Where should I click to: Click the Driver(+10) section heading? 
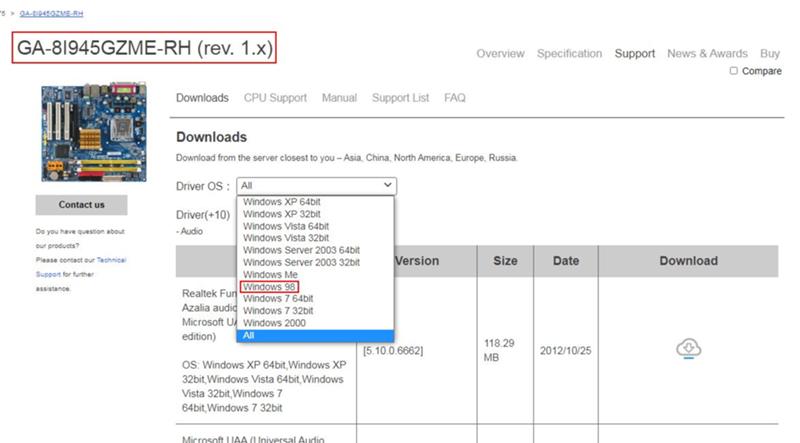tap(203, 215)
